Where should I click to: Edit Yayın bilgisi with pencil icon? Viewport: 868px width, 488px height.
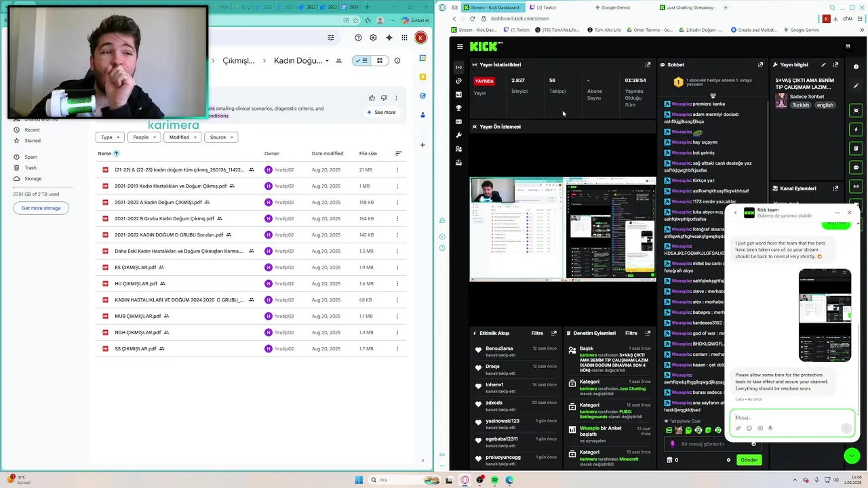[x=823, y=65]
